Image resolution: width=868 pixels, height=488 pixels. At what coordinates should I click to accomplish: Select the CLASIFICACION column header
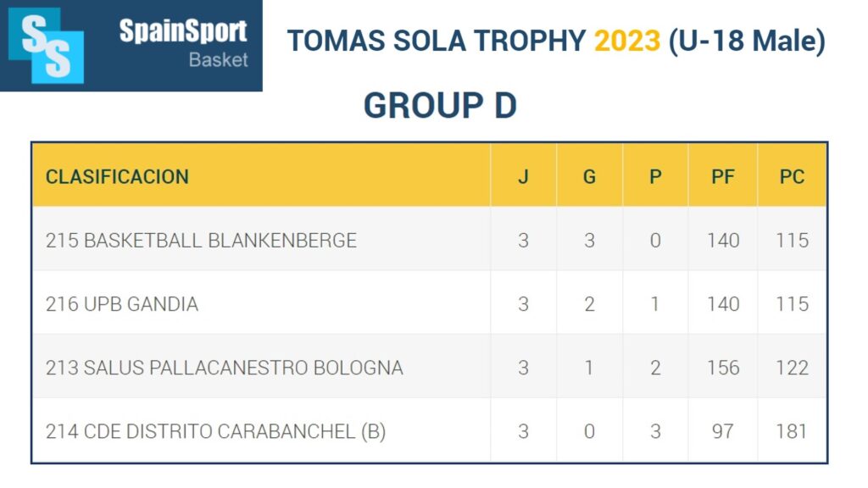[117, 177]
